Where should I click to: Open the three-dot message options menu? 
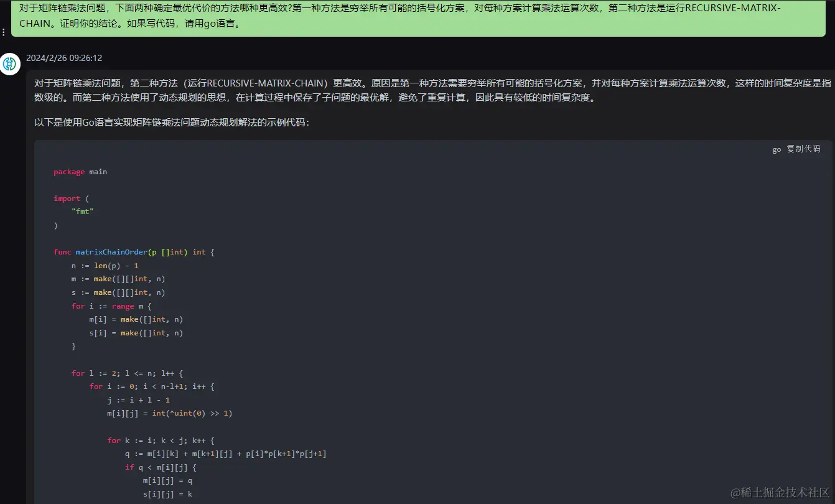[x=4, y=32]
